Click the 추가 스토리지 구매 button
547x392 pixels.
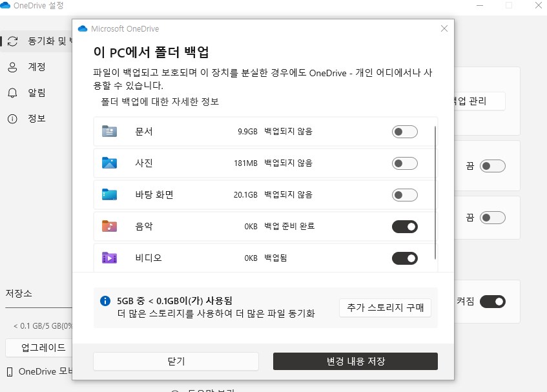click(x=385, y=308)
